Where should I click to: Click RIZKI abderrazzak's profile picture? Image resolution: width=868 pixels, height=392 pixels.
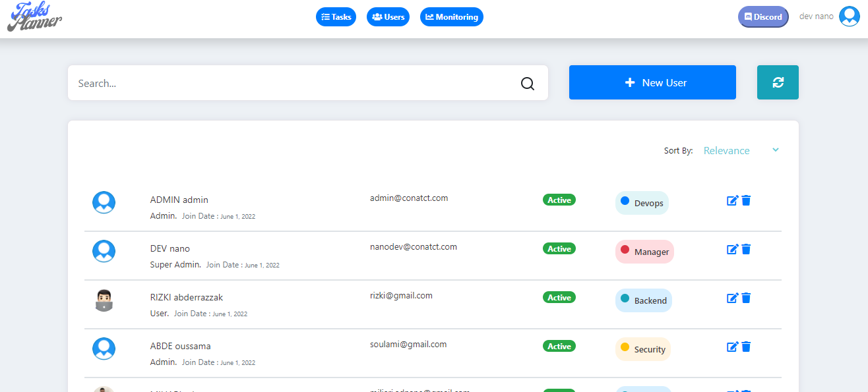[x=104, y=300]
